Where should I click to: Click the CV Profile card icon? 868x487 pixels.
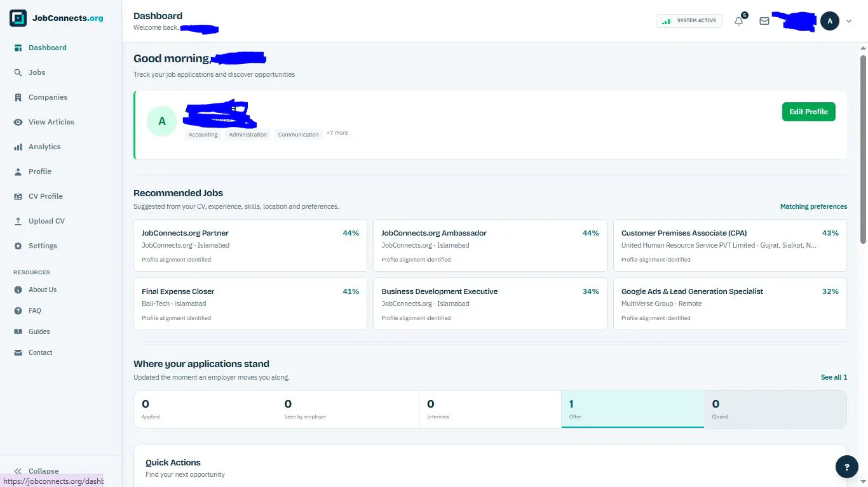point(18,196)
